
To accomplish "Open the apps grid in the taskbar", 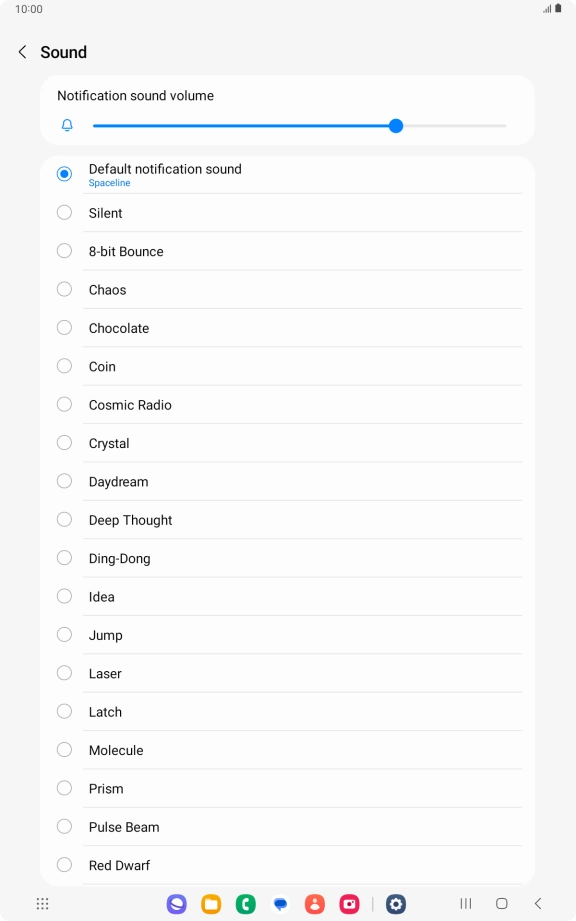I will point(42,903).
